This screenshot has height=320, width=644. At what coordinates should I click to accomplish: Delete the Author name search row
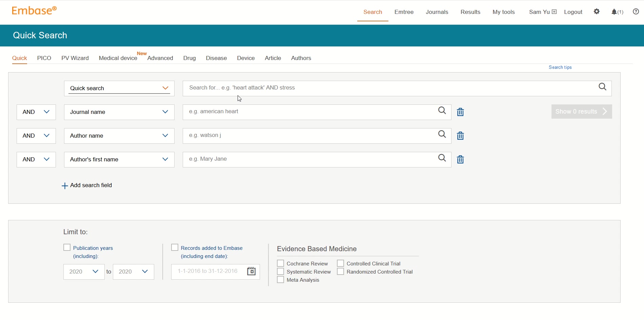coord(460,136)
